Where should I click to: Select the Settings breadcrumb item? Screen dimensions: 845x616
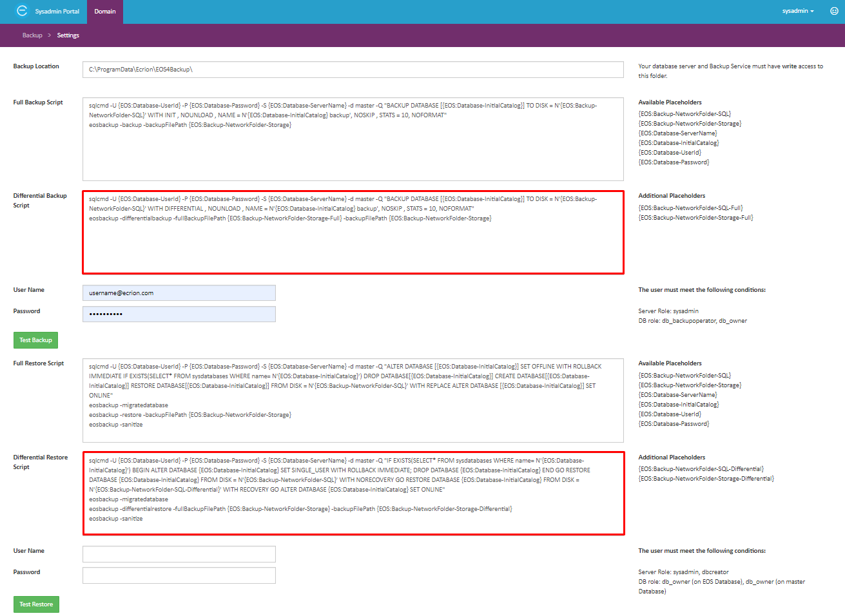point(68,35)
